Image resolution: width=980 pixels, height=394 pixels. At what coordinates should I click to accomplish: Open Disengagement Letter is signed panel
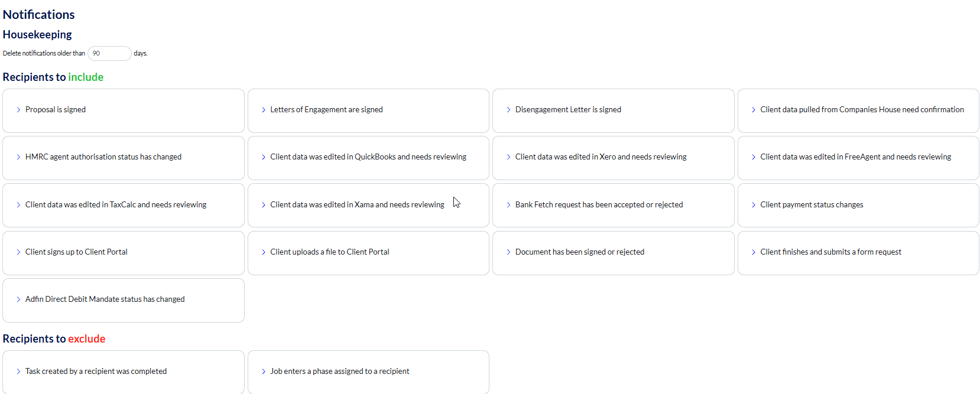pos(509,110)
